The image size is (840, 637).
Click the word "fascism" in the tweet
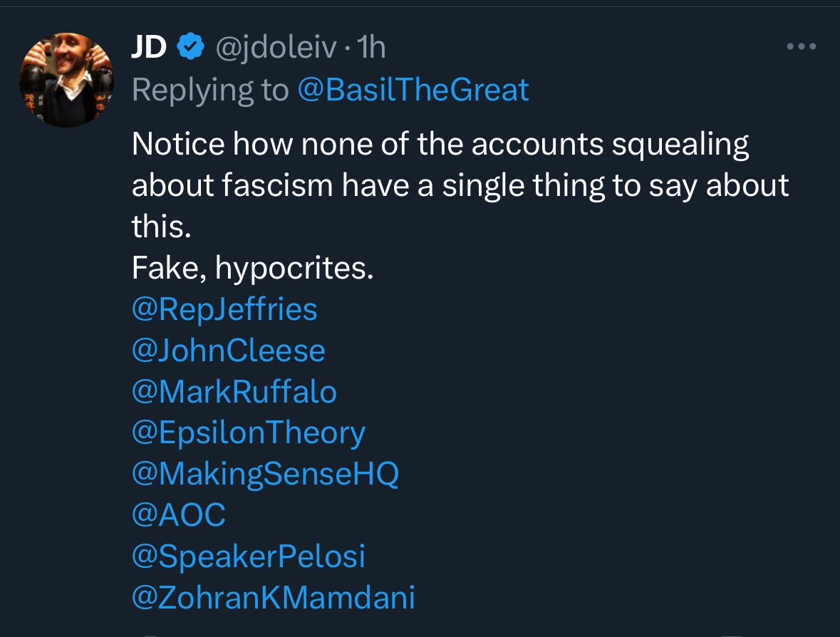tap(277, 185)
